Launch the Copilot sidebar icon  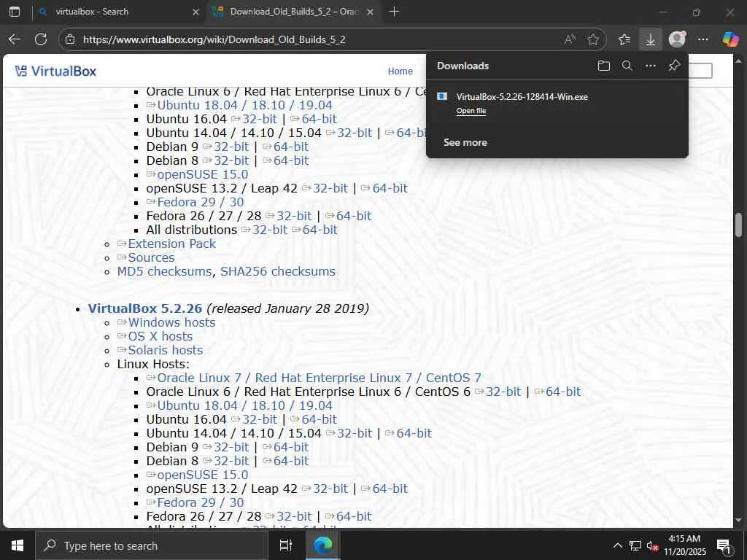tap(730, 39)
